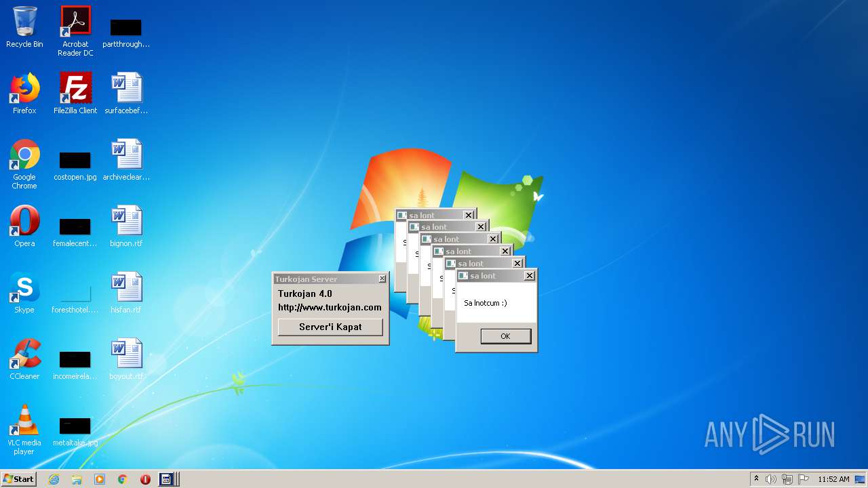Screen dimensions: 868x488
Task: Select the surfacebef document icon
Action: 126,94
